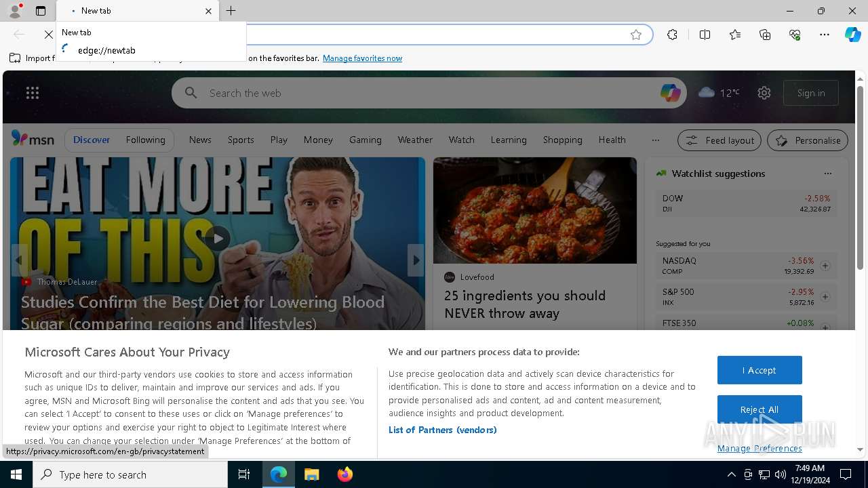Open Settings and more ellipsis menu
The width and height of the screenshot is (868, 488).
[x=825, y=35]
